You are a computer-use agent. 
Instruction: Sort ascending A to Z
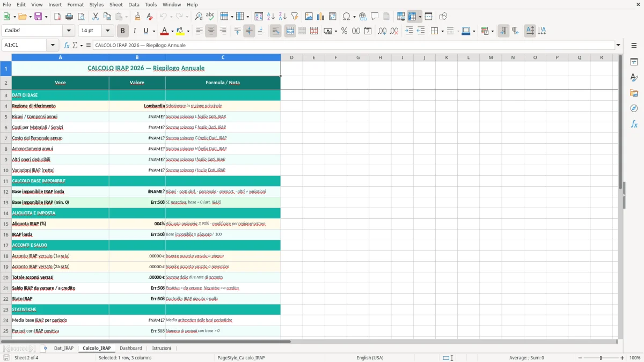(x=270, y=17)
